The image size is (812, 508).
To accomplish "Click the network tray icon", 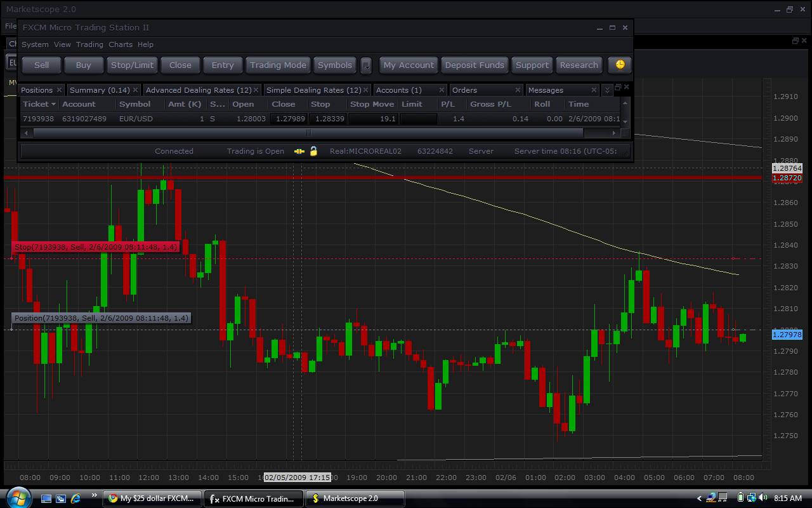I will [x=752, y=498].
